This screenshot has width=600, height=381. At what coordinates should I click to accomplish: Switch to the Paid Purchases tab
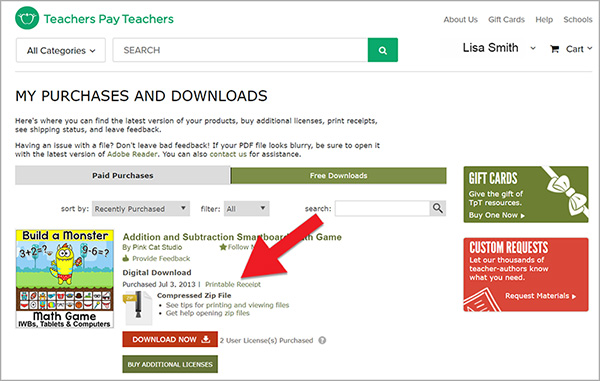coord(122,176)
